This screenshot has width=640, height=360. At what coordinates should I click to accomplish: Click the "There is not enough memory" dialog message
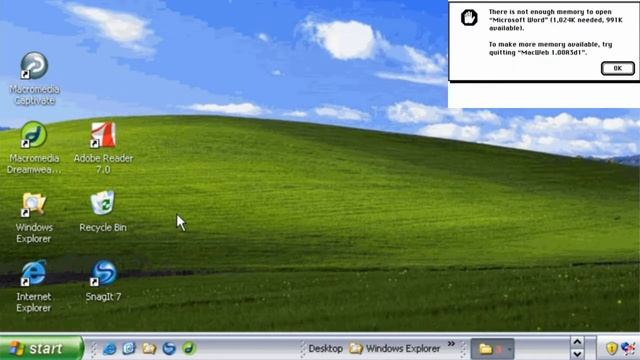(x=556, y=20)
